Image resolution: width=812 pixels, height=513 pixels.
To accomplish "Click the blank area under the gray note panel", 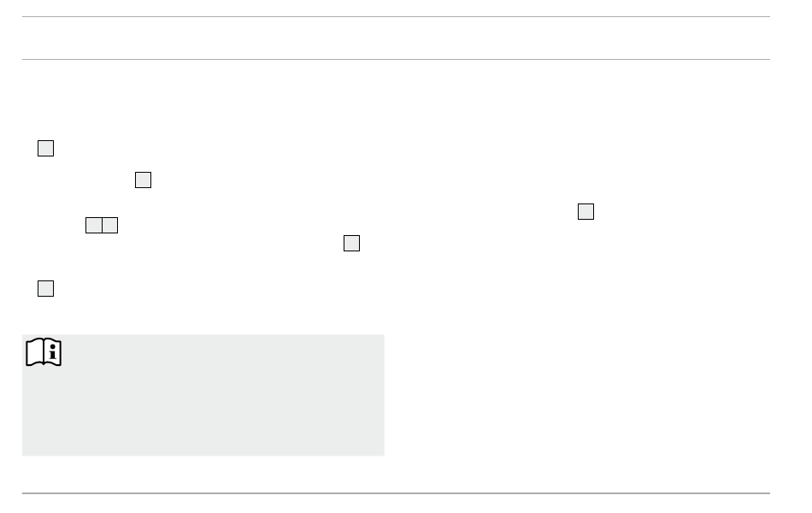I will 203,475.
